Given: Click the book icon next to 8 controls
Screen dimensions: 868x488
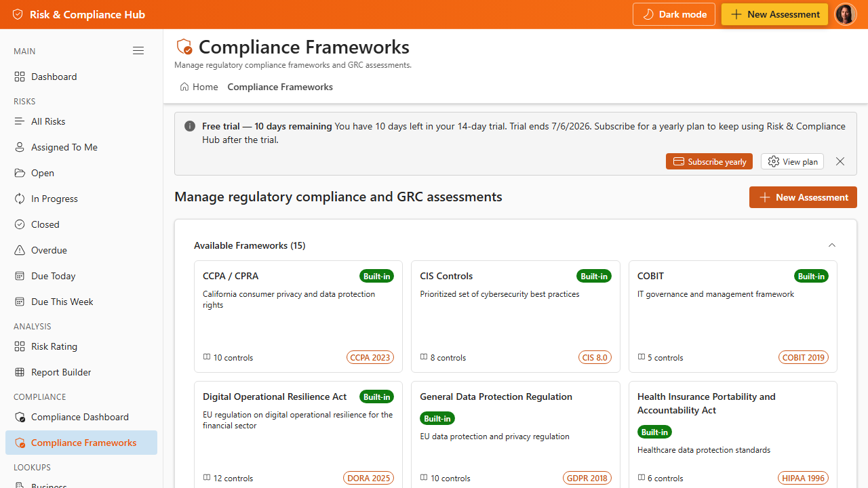Looking at the screenshot, I should click(424, 357).
